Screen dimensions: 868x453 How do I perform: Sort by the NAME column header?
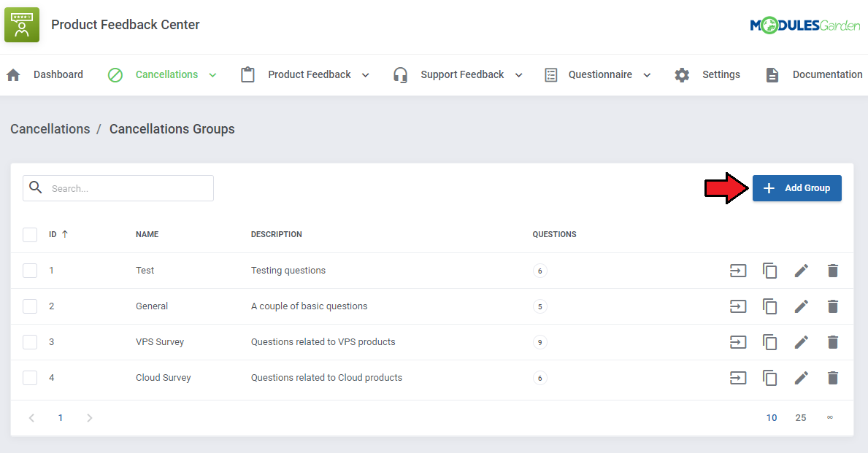(x=147, y=234)
